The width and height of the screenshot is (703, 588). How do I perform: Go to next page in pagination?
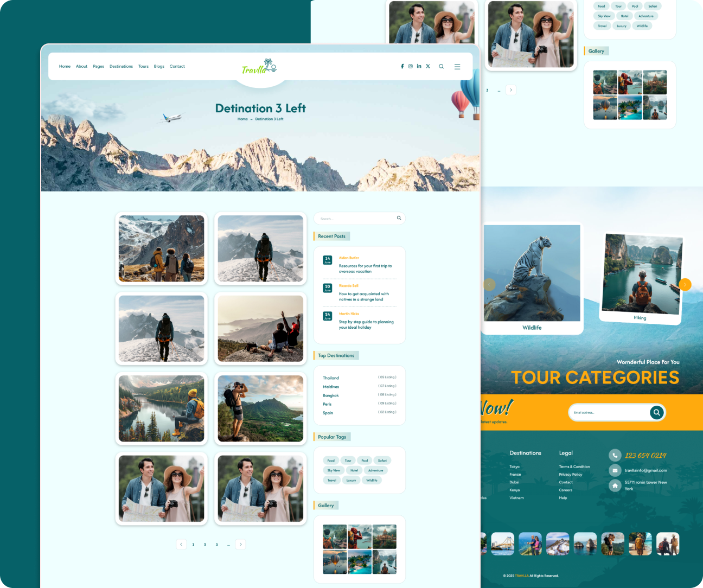[241, 544]
